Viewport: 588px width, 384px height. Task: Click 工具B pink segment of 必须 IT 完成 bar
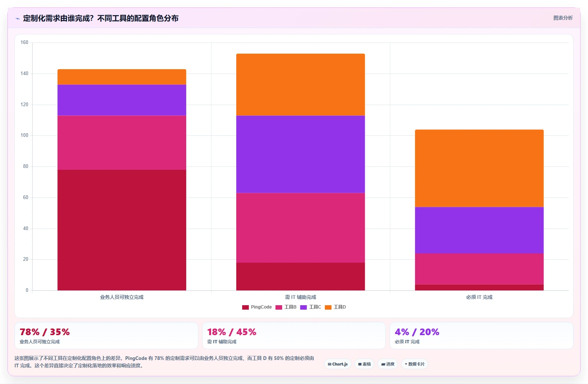click(x=480, y=269)
